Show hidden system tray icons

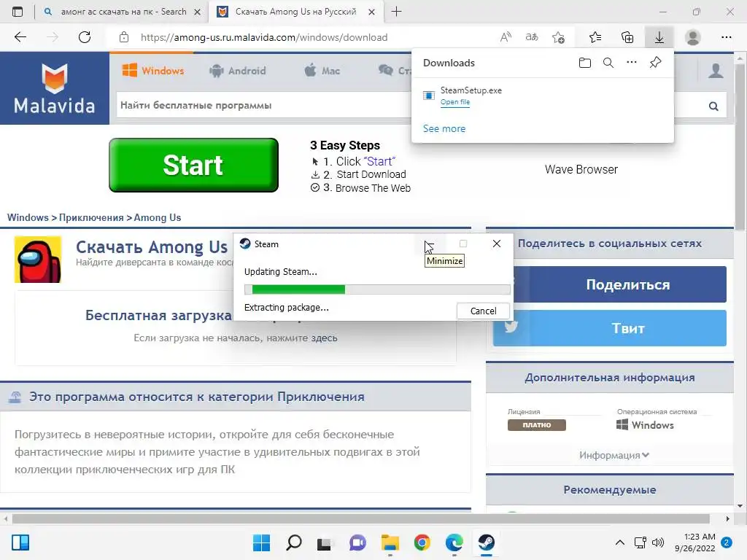[620, 542]
